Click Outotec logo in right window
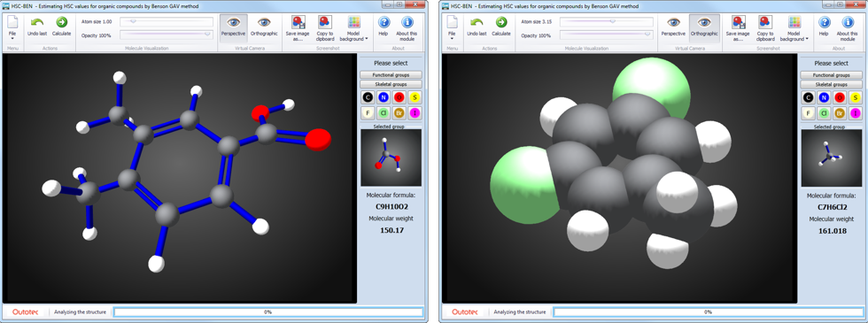The height and width of the screenshot is (323, 868). tap(464, 311)
